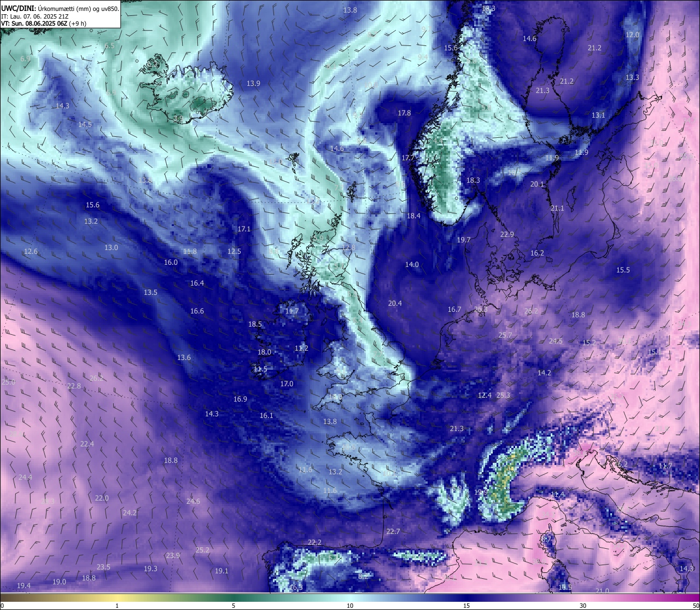Click the value 17.1 west of Scotland
This screenshot has height=610, width=700.
(x=244, y=229)
